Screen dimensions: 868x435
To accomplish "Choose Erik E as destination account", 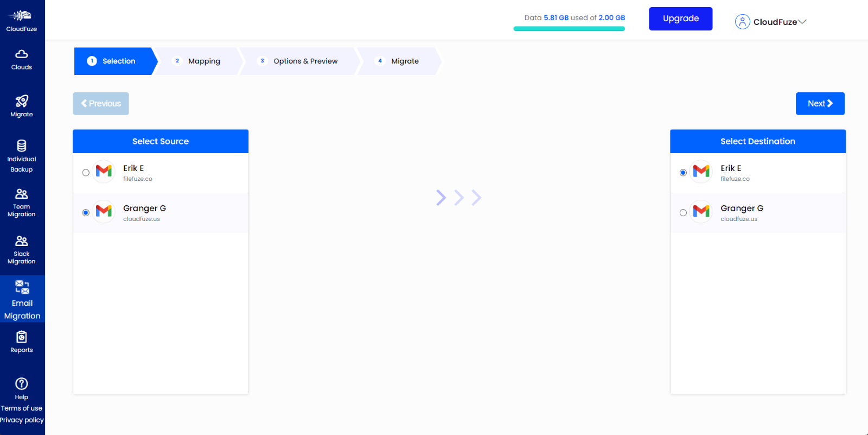I will tap(683, 173).
